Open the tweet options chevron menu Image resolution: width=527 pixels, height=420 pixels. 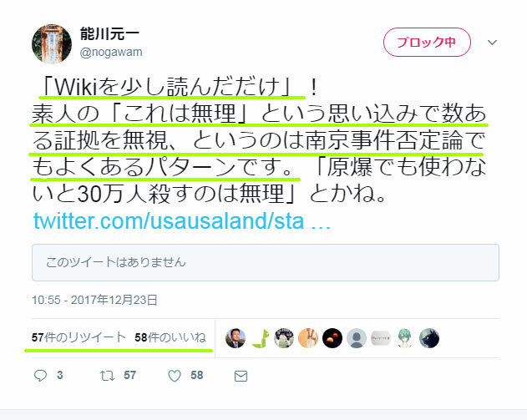click(x=492, y=43)
